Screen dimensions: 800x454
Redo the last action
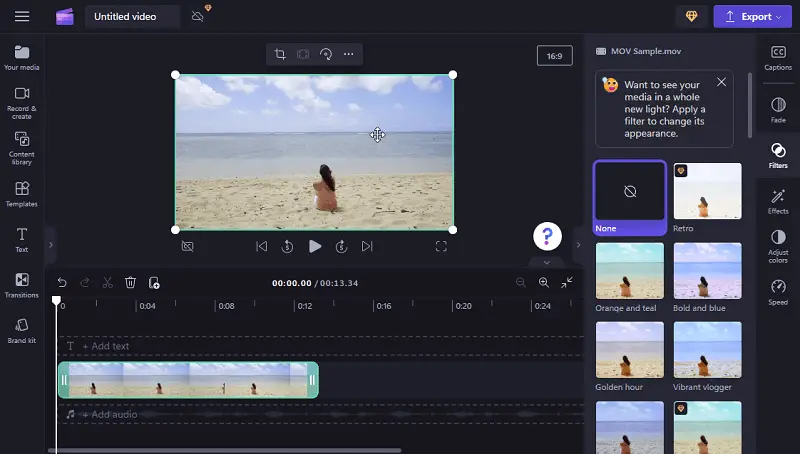pos(85,283)
